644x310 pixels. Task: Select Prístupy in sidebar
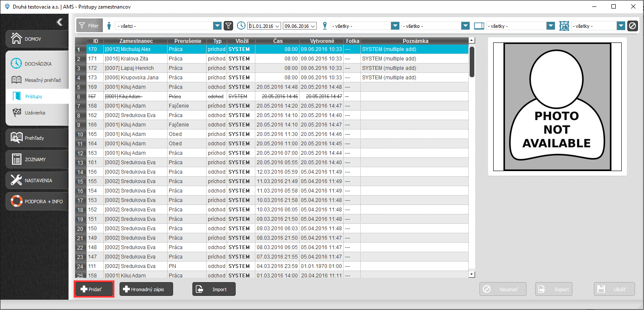coord(36,96)
